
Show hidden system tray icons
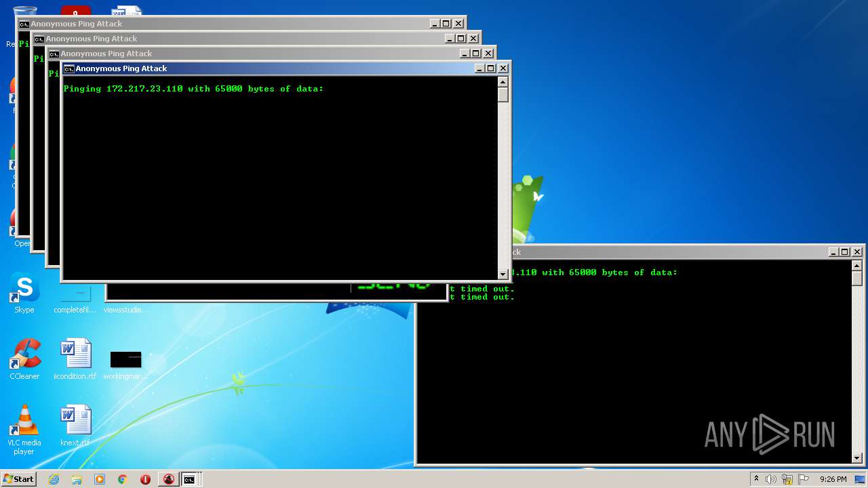coord(756,479)
